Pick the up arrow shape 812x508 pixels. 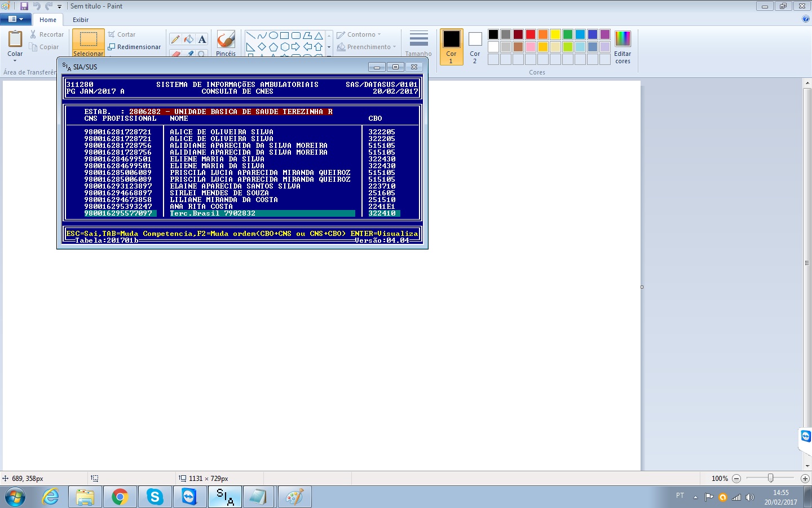coord(318,47)
